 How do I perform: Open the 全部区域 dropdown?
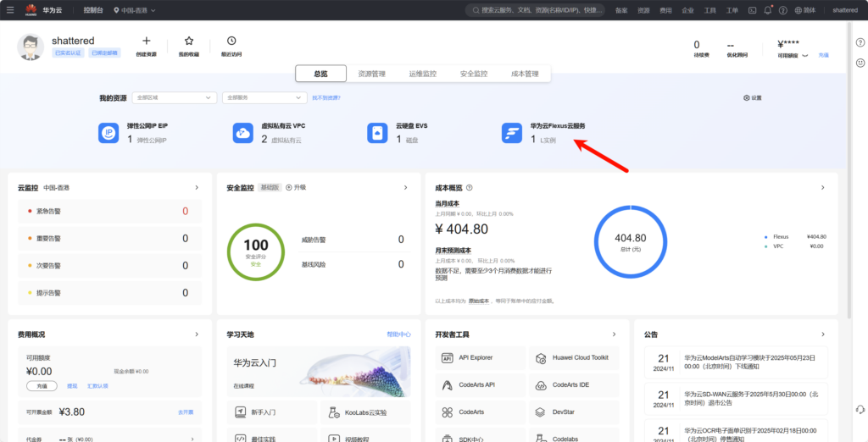[x=175, y=98]
